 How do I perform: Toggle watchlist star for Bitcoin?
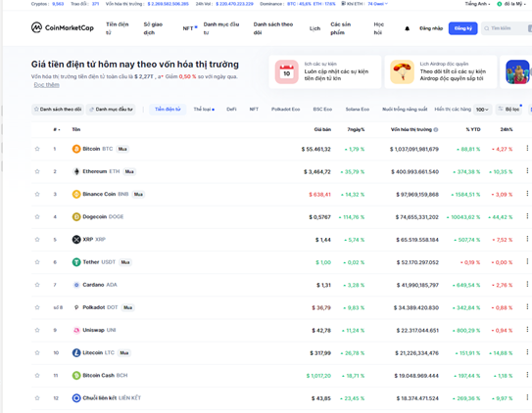click(37, 149)
